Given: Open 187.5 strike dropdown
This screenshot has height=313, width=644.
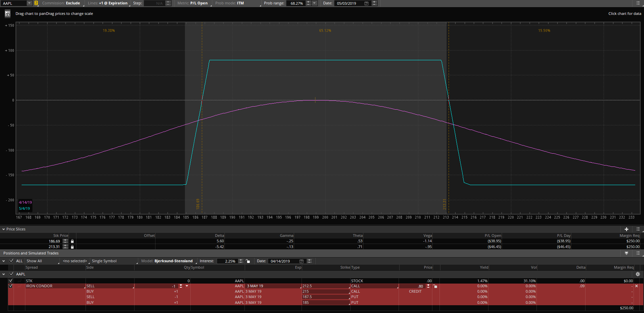Looking at the screenshot, I should click(x=326, y=297).
